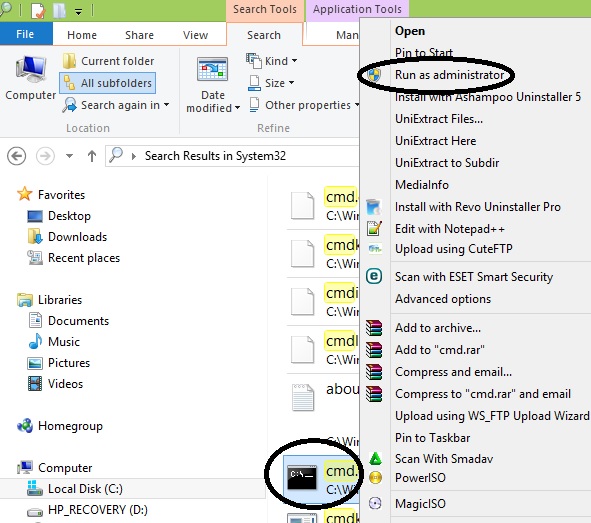The width and height of the screenshot is (591, 523).
Task: Open Recent places in navigation pane
Action: click(x=73, y=258)
